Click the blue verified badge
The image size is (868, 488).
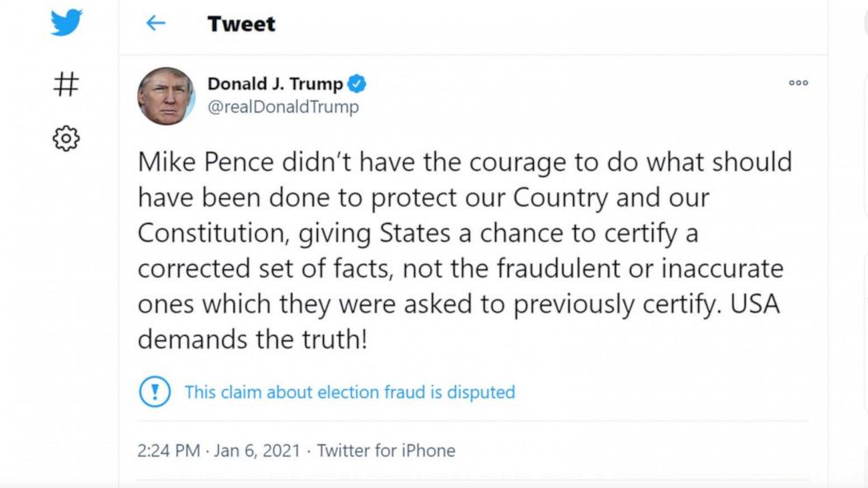[358, 84]
